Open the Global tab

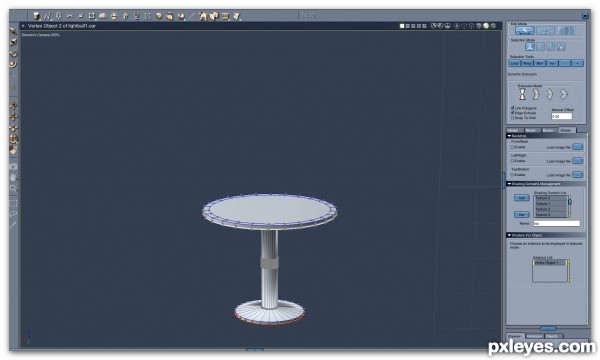pyautogui.click(x=566, y=130)
